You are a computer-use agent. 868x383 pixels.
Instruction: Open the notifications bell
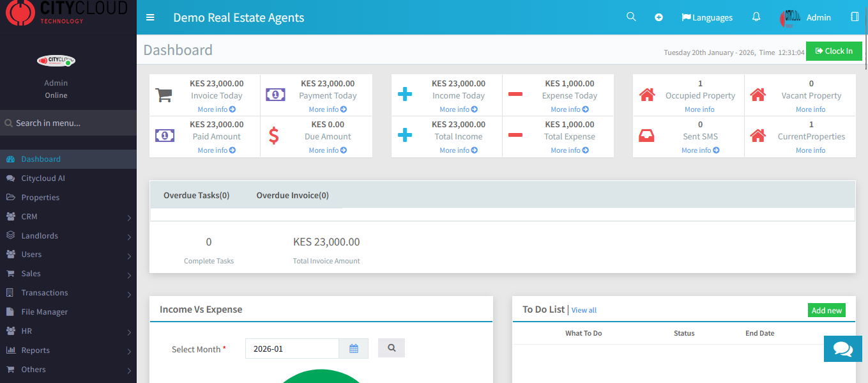tap(756, 17)
